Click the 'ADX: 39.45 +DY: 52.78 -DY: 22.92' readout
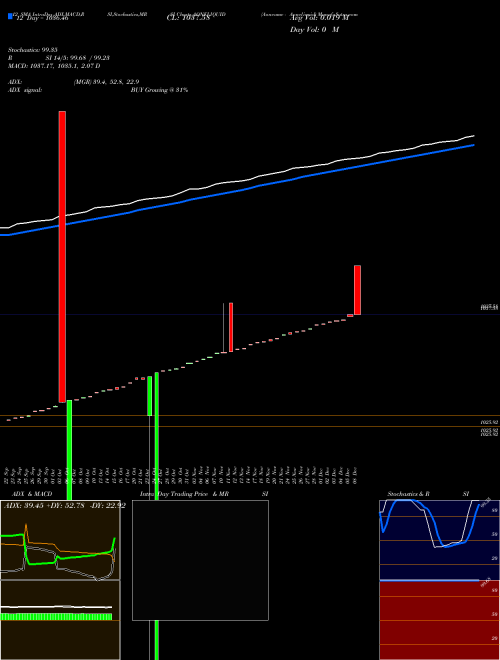Viewport: 500px width, 660px height. click(x=65, y=506)
